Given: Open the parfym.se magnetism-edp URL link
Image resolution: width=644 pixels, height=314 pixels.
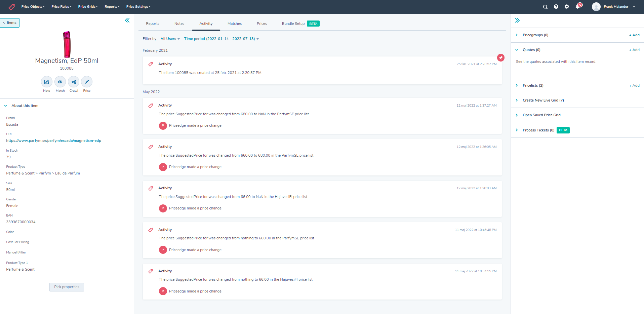Looking at the screenshot, I should (54, 141).
